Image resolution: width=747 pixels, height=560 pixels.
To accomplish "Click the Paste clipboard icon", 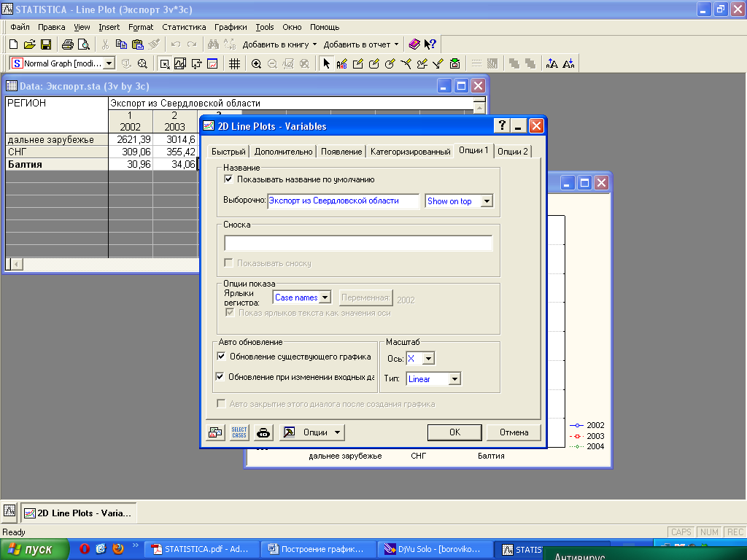I will (x=137, y=44).
